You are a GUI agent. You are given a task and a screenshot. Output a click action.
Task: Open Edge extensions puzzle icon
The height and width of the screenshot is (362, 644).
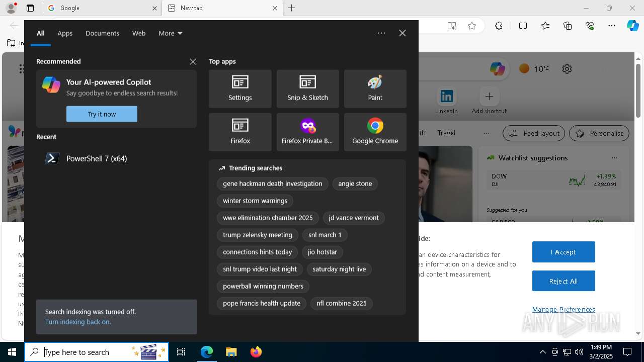pos(499,26)
